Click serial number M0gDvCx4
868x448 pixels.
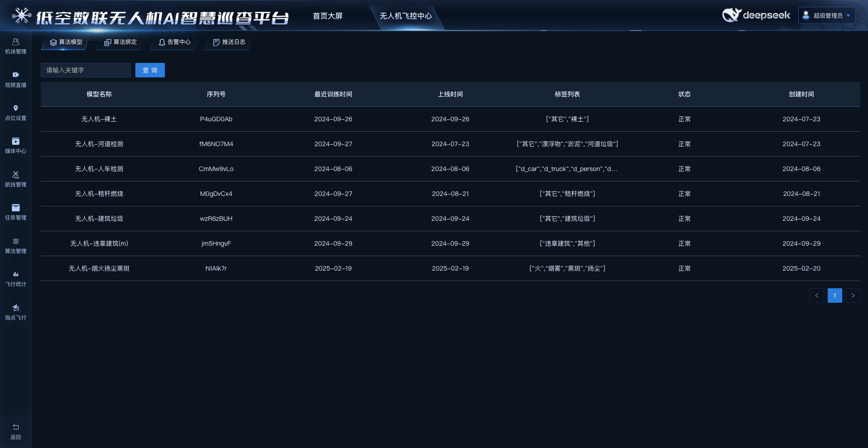click(216, 194)
